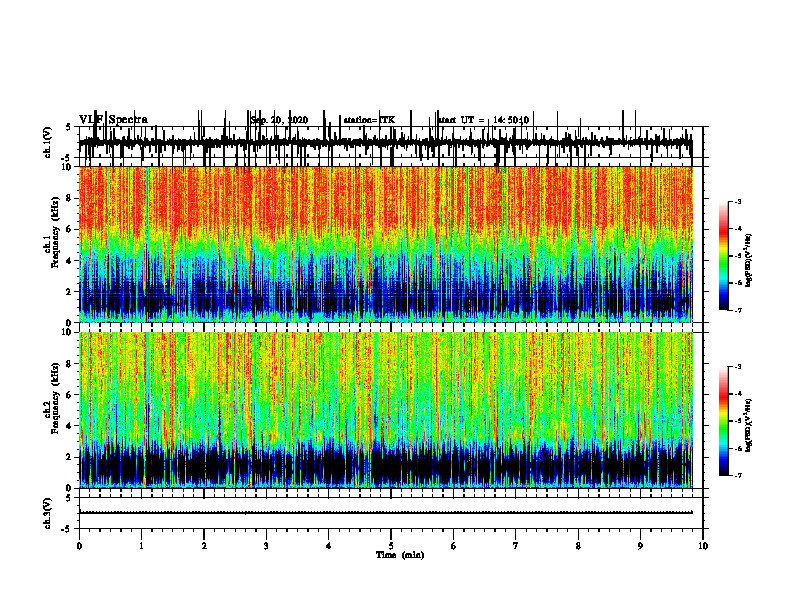Click the "8" tick on the time axis
The image size is (792, 612).
coord(578,546)
